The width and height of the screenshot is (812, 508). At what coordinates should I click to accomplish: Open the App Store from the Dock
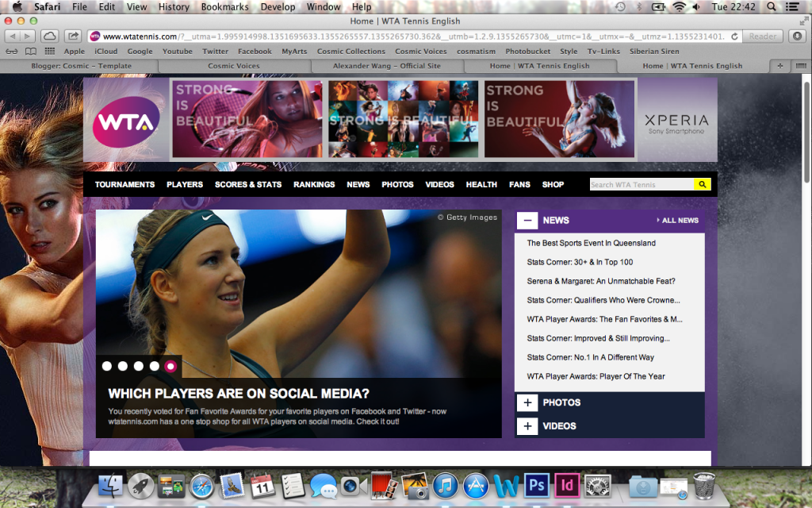(x=476, y=487)
